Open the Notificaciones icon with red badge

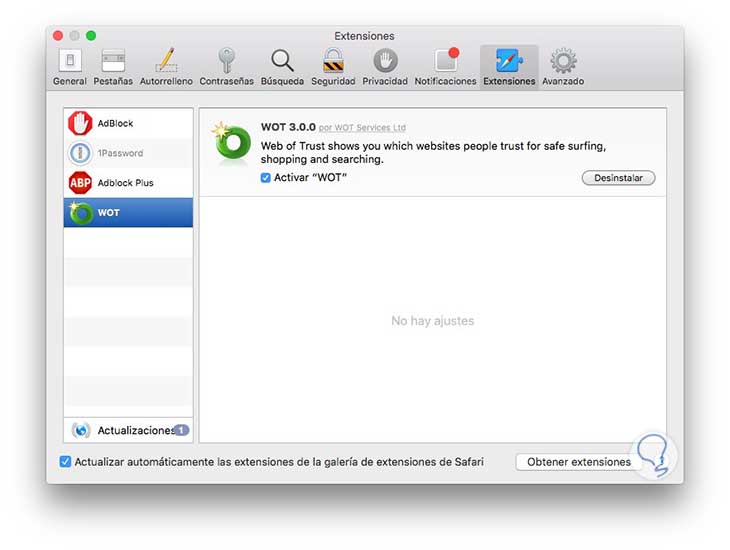click(x=446, y=60)
